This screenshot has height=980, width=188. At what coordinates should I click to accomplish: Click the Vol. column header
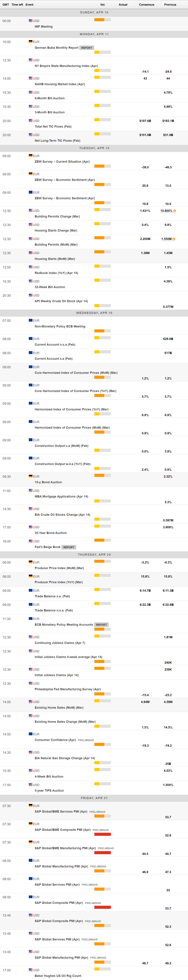coord(103,5)
